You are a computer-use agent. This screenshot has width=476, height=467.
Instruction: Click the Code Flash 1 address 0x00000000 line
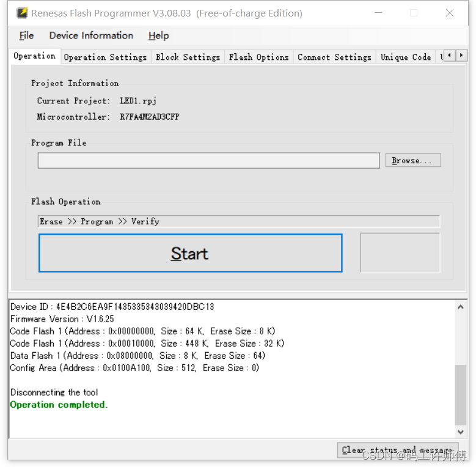pyautogui.click(x=142, y=331)
